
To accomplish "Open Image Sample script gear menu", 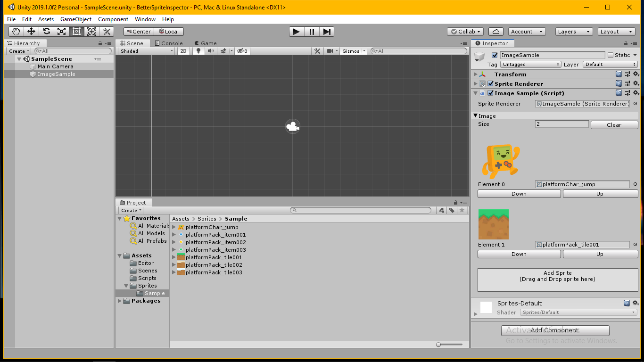I will tap(636, 93).
